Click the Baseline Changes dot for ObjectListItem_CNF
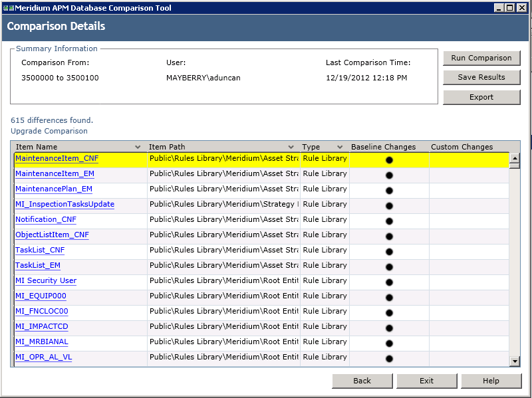 (x=389, y=237)
